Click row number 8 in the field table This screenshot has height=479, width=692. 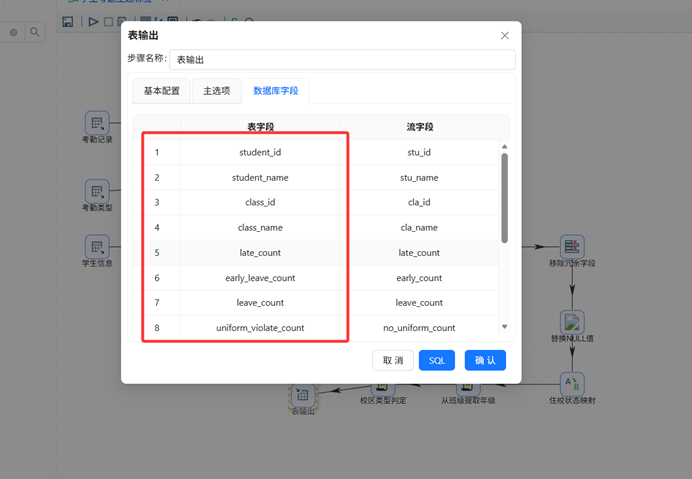[x=157, y=328]
